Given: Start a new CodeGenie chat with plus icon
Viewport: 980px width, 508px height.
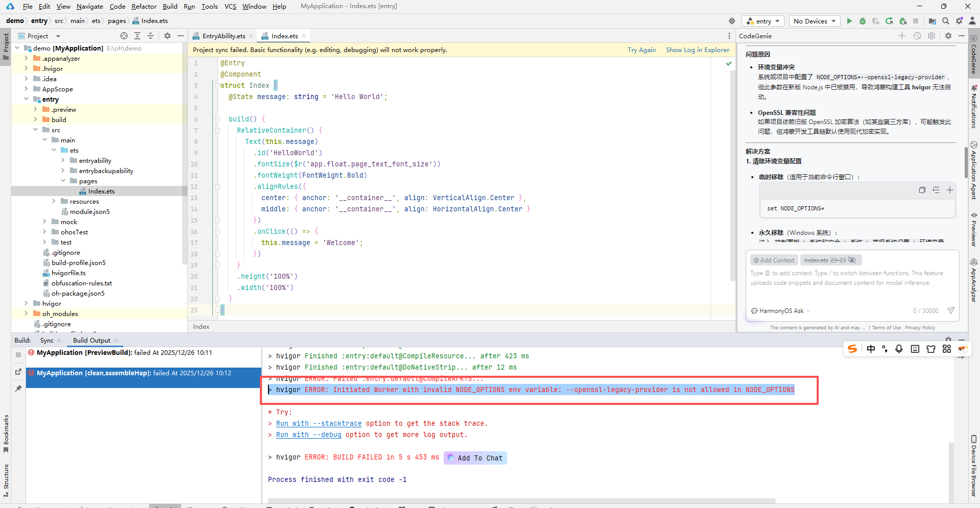Looking at the screenshot, I should click(x=902, y=36).
